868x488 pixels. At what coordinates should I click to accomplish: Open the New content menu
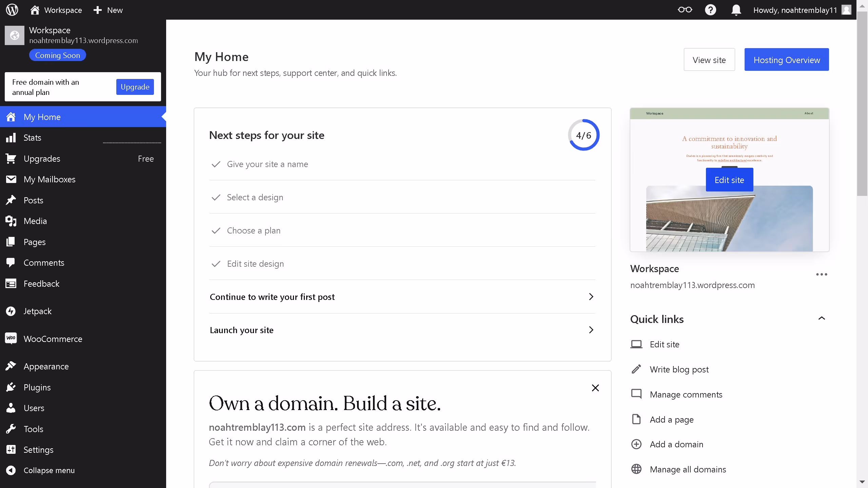107,10
